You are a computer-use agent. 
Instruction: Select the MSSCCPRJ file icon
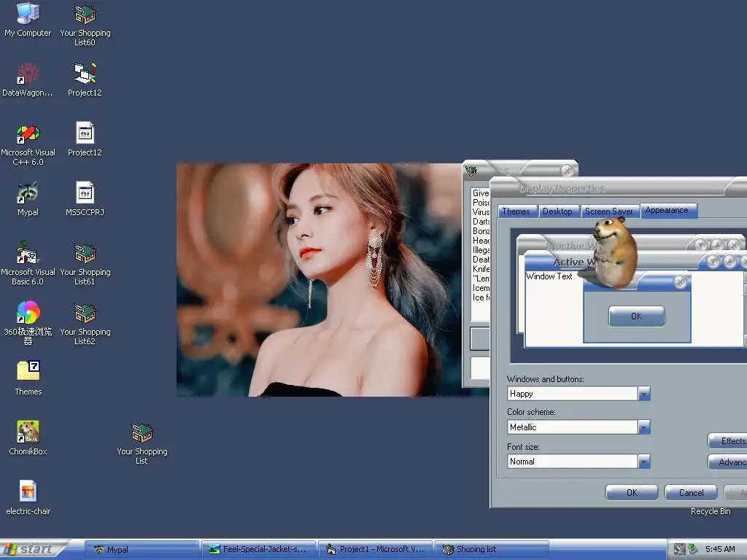point(85,198)
